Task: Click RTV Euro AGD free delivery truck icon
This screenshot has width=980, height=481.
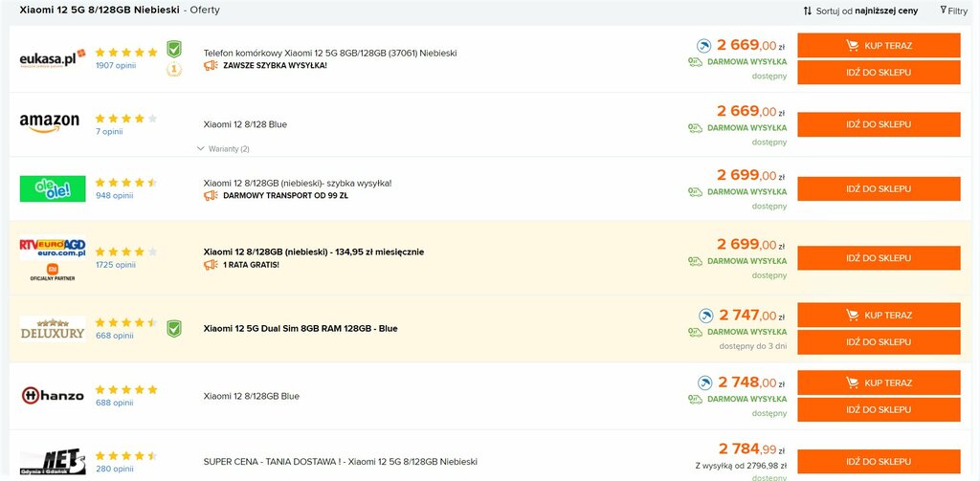Action: point(695,261)
